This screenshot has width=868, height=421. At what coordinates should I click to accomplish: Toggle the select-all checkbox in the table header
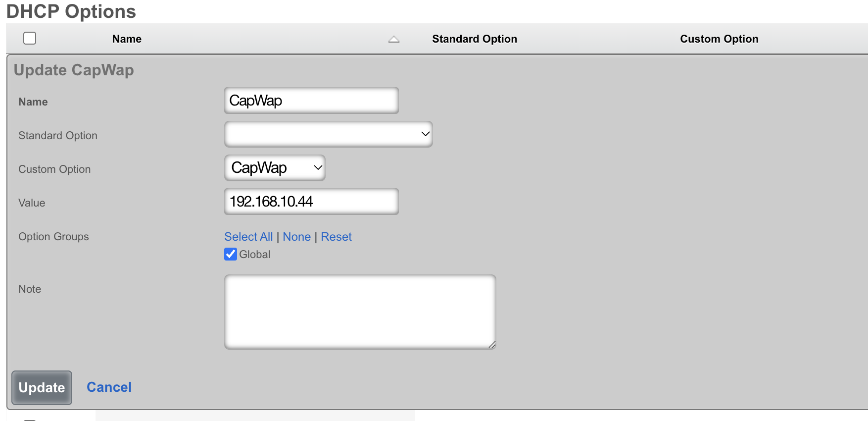[29, 38]
